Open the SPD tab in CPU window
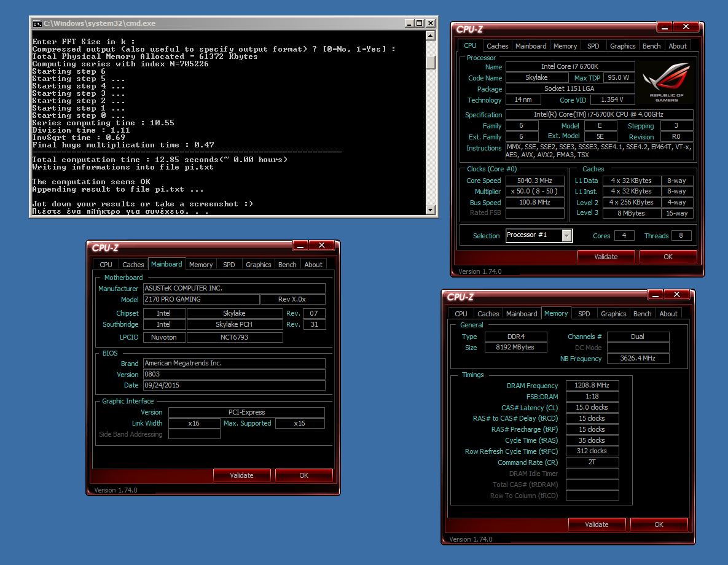The width and height of the screenshot is (728, 565). 593,46
